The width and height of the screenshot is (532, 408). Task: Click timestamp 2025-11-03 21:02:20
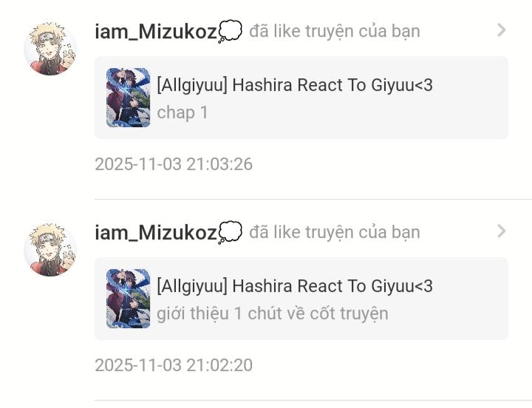tap(174, 365)
